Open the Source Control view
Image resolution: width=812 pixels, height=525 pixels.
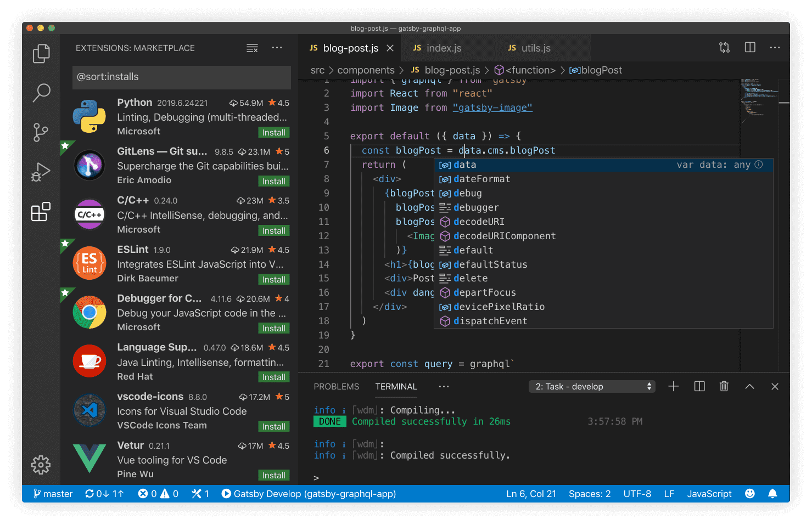tap(41, 133)
